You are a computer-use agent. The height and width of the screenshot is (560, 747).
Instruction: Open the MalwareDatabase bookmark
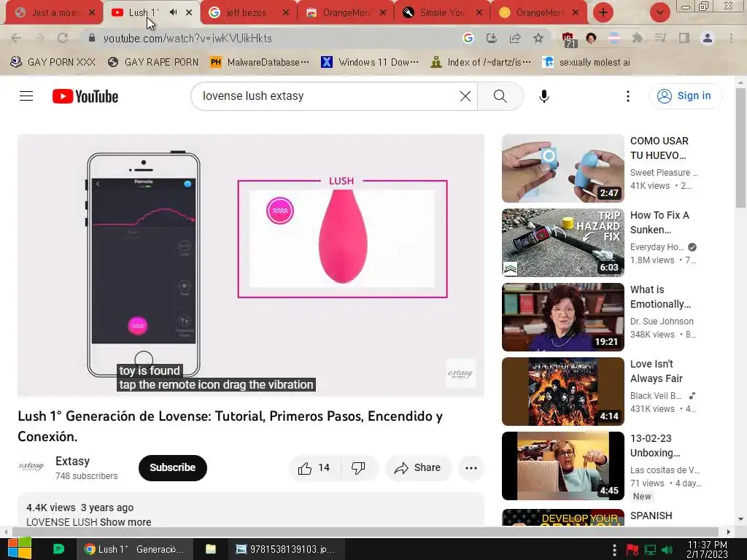coord(260,63)
